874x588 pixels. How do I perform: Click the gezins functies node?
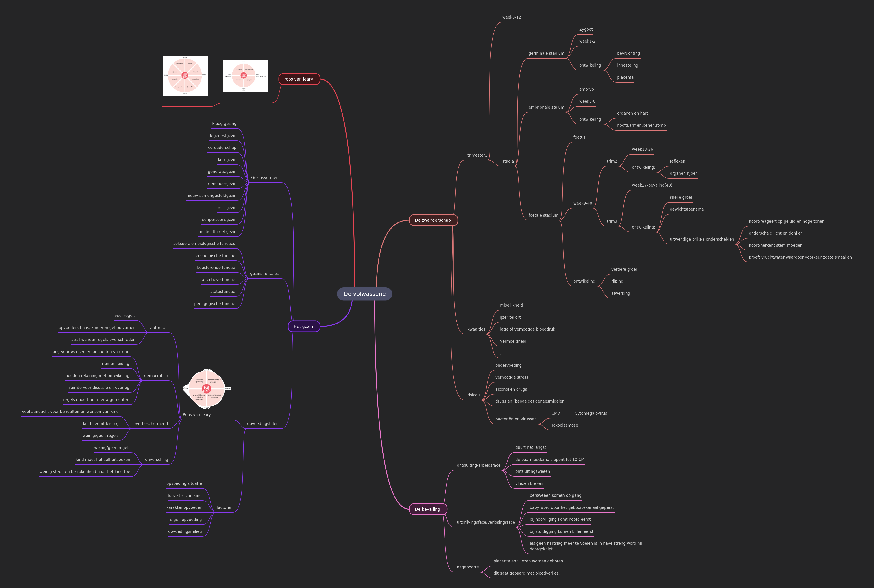[264, 274]
